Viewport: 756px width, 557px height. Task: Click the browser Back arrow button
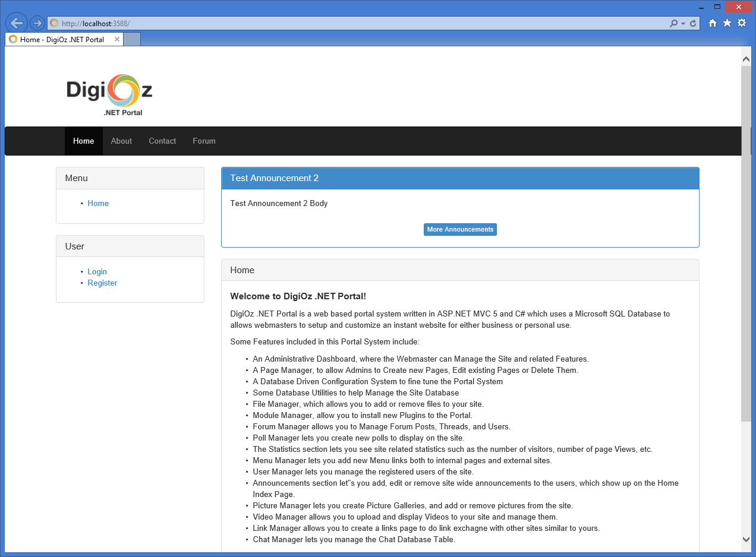coord(17,23)
